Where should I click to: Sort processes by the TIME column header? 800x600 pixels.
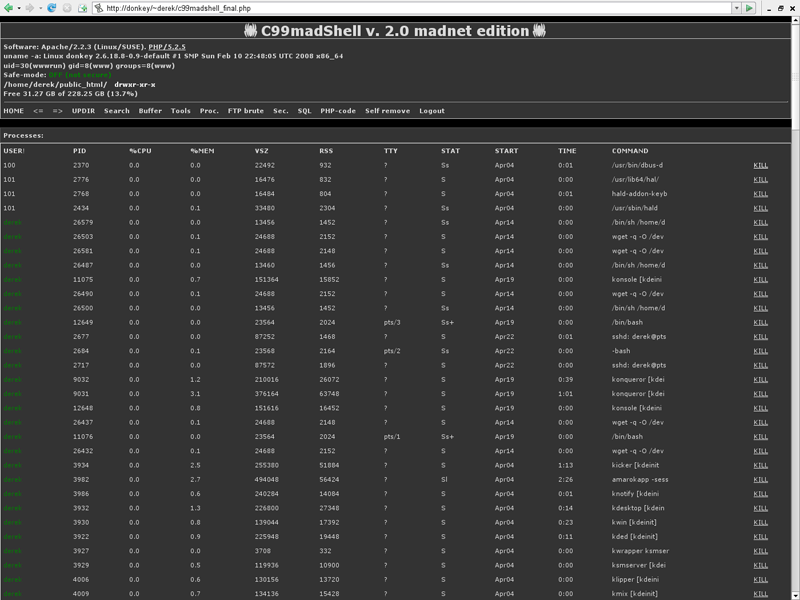tap(567, 151)
